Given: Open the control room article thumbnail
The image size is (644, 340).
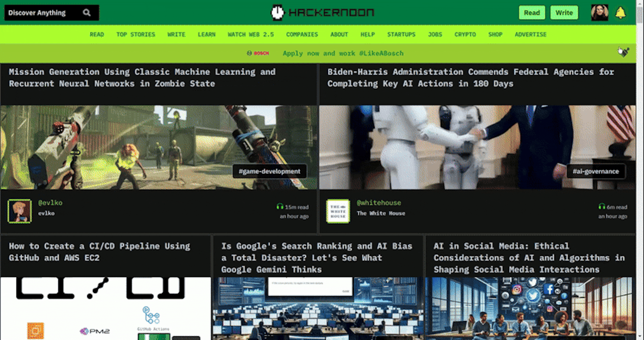Looking at the screenshot, I should point(318,308).
